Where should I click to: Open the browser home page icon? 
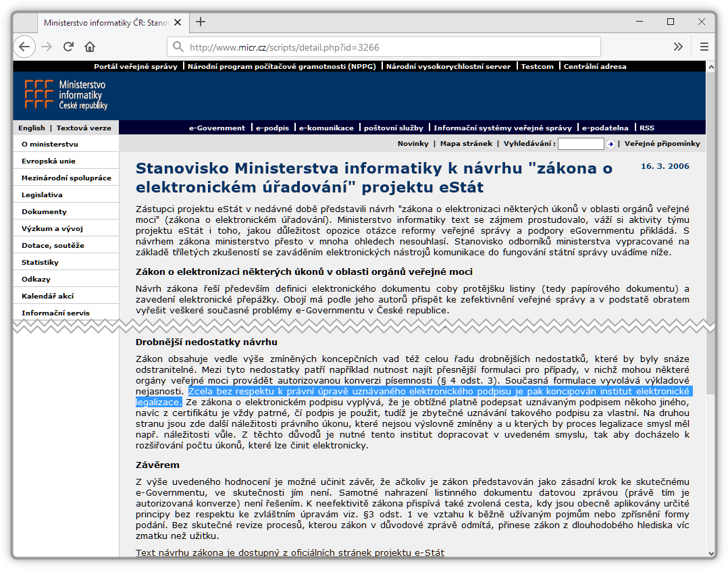(90, 47)
